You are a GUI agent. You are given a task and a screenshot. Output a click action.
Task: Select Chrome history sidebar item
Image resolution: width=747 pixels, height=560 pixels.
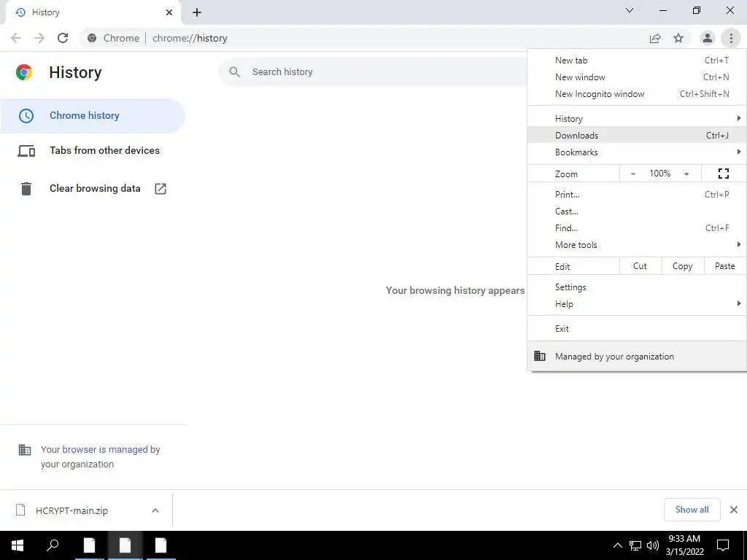coord(93,116)
